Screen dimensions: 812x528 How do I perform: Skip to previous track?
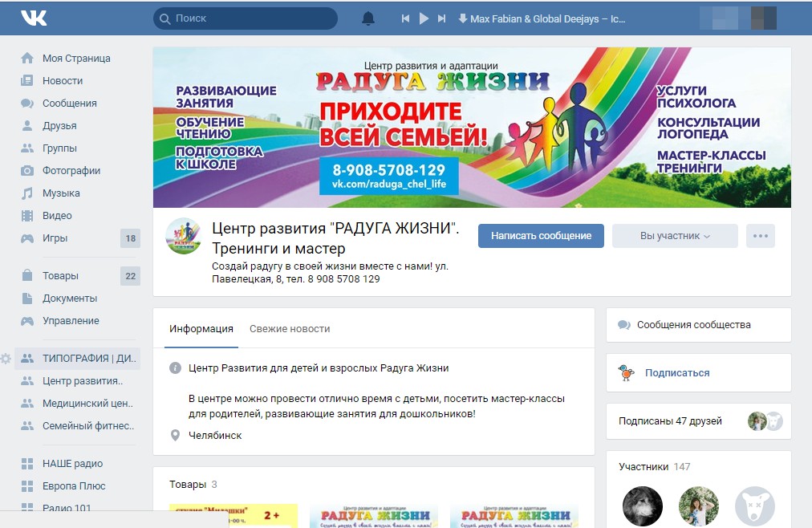point(405,18)
